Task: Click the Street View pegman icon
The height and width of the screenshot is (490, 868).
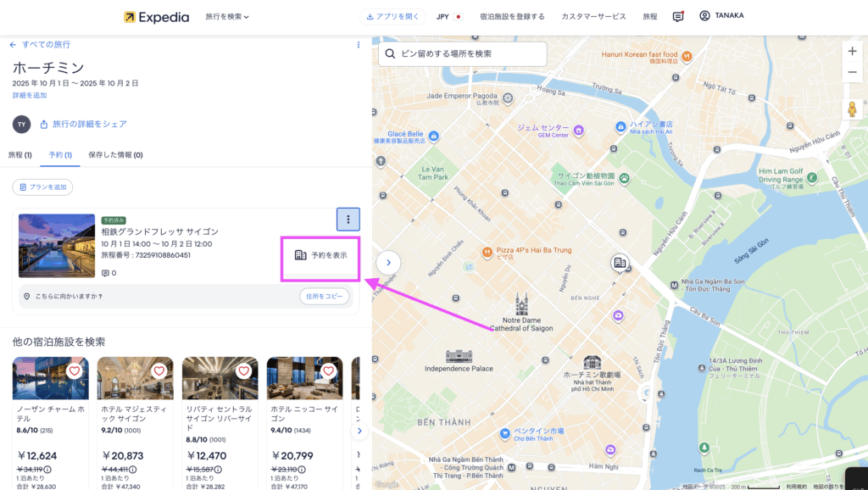Action: pos(852,109)
